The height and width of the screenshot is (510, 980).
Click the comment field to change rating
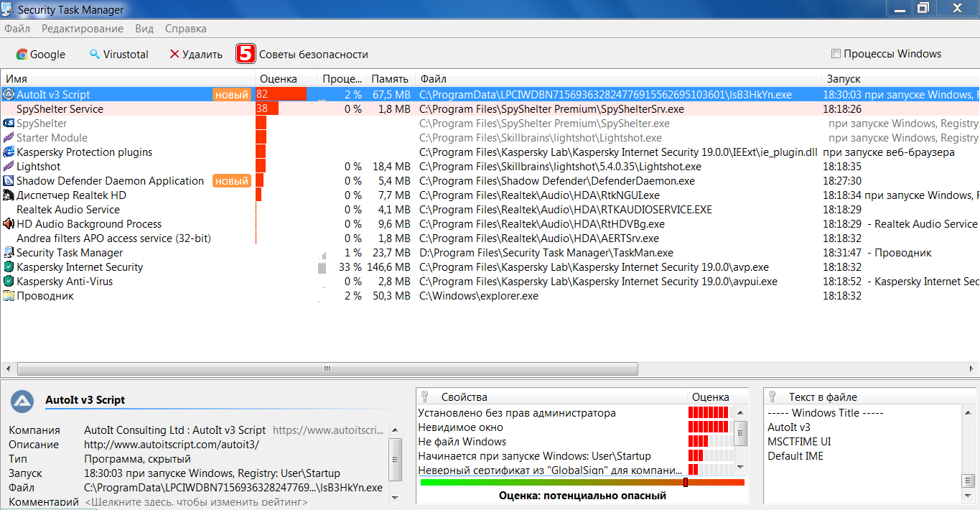coord(196,502)
